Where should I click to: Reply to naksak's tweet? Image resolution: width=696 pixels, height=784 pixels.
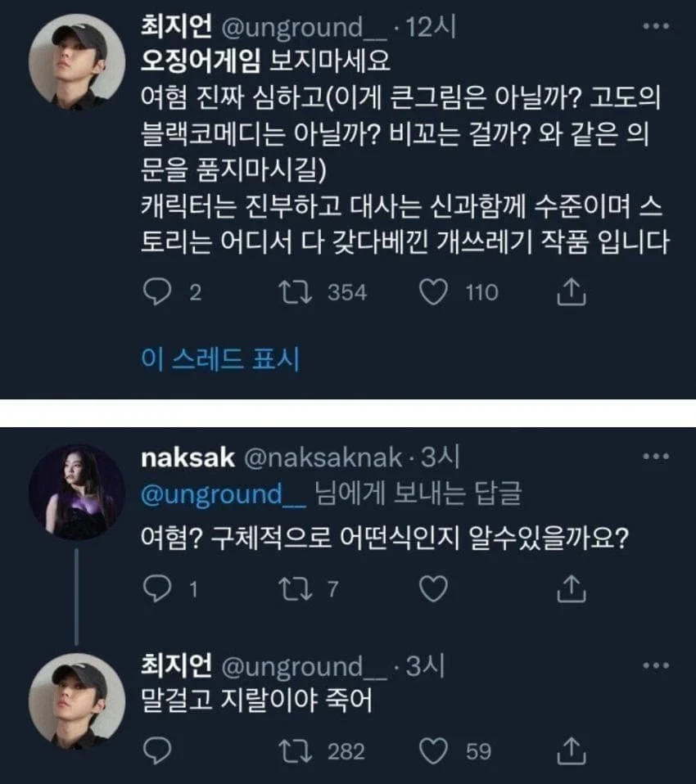(x=155, y=588)
